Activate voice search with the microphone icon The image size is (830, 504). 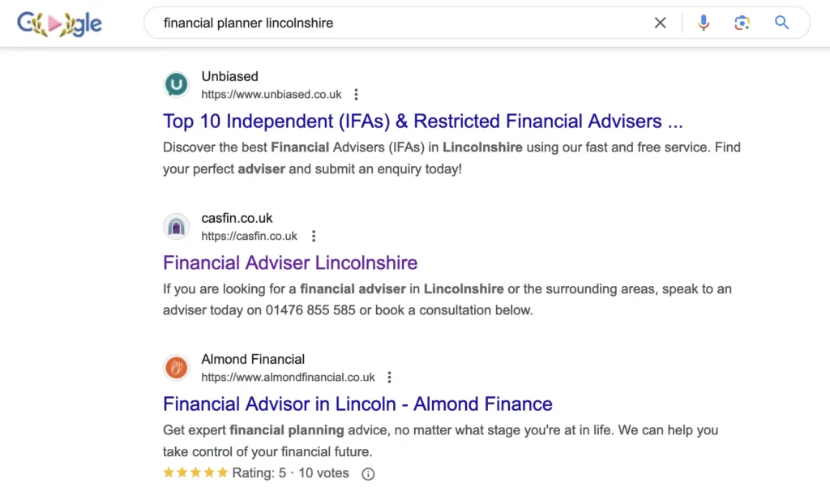(x=703, y=23)
